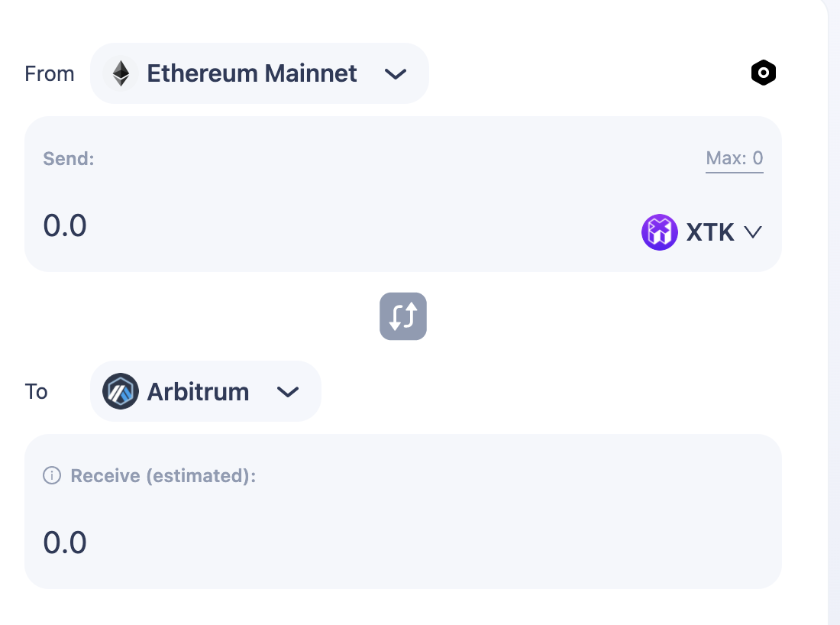Viewport: 840px width, 625px height.
Task: Click the Receive (estimated) label
Action: (163, 476)
